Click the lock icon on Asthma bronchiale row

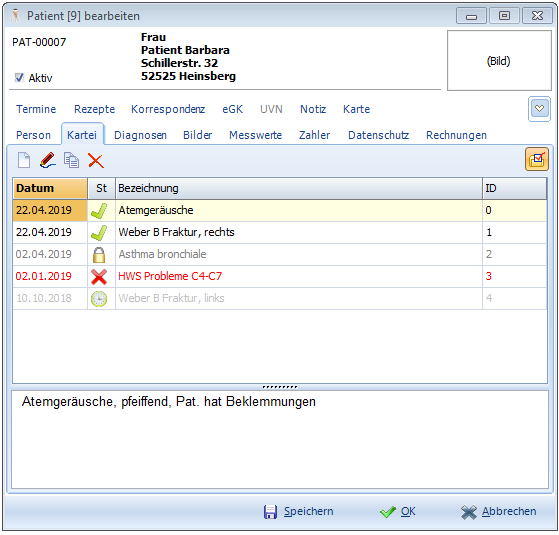pos(99,254)
